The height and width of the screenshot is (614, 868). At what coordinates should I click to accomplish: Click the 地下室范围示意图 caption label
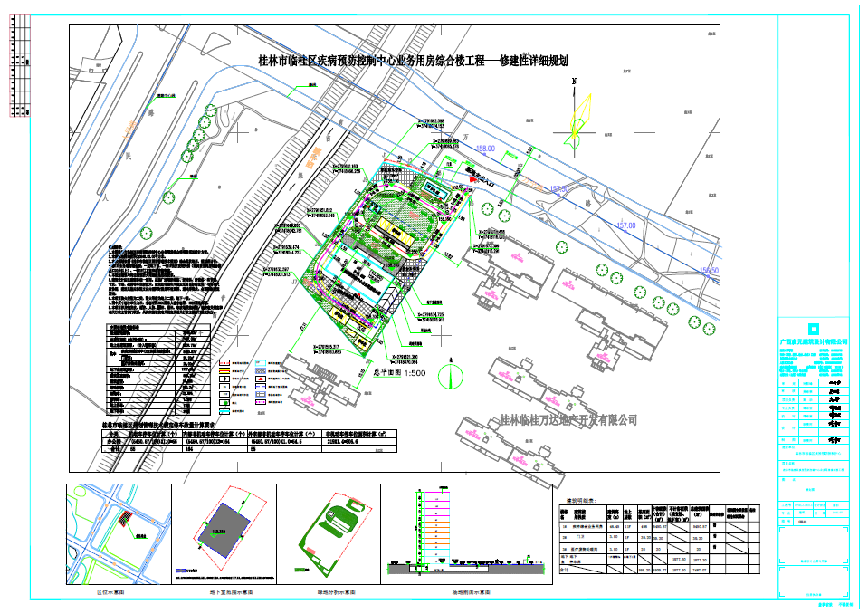click(224, 591)
